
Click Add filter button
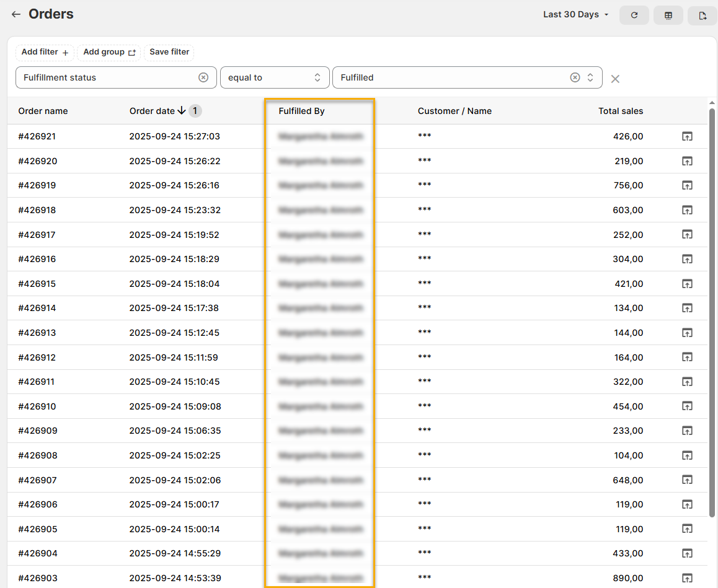[x=45, y=52]
